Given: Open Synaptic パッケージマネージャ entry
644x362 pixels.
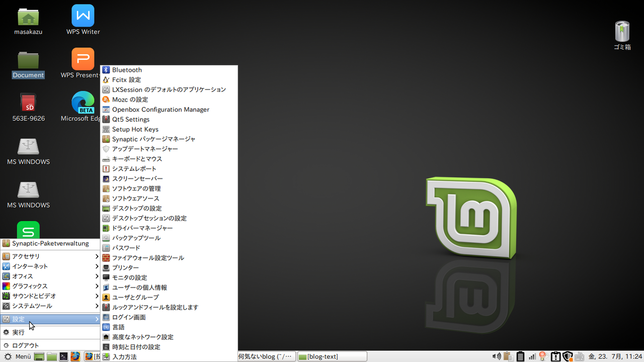Looking at the screenshot, I should 169,139.
